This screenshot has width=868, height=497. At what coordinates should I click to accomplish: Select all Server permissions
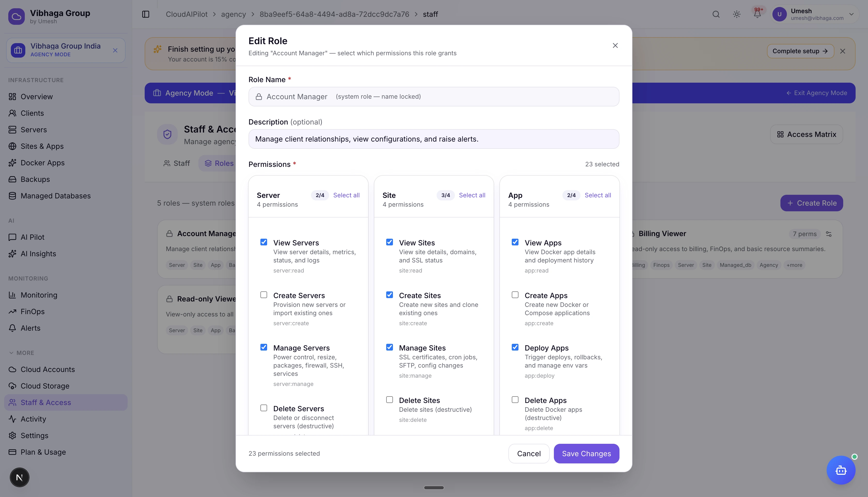pyautogui.click(x=346, y=195)
